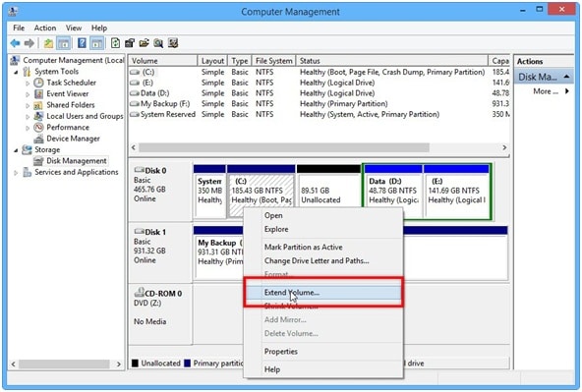The height and width of the screenshot is (392, 582).
Task: Open the File menu
Action: click(19, 28)
